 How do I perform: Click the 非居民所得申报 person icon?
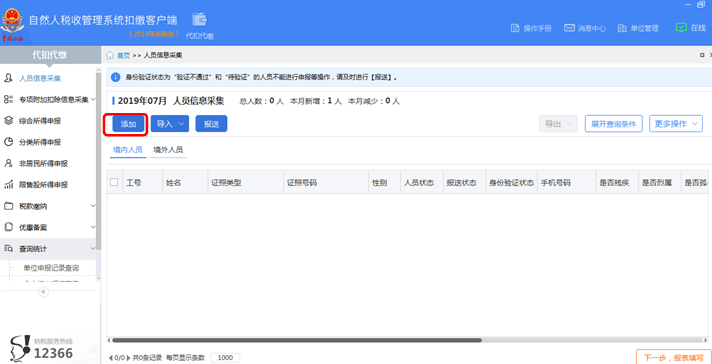point(8,163)
